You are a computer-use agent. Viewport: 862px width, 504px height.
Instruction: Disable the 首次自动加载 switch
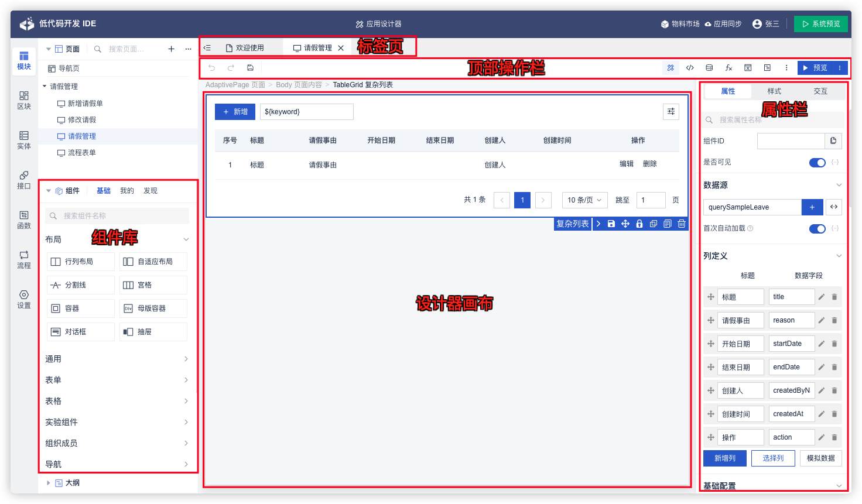pos(817,228)
